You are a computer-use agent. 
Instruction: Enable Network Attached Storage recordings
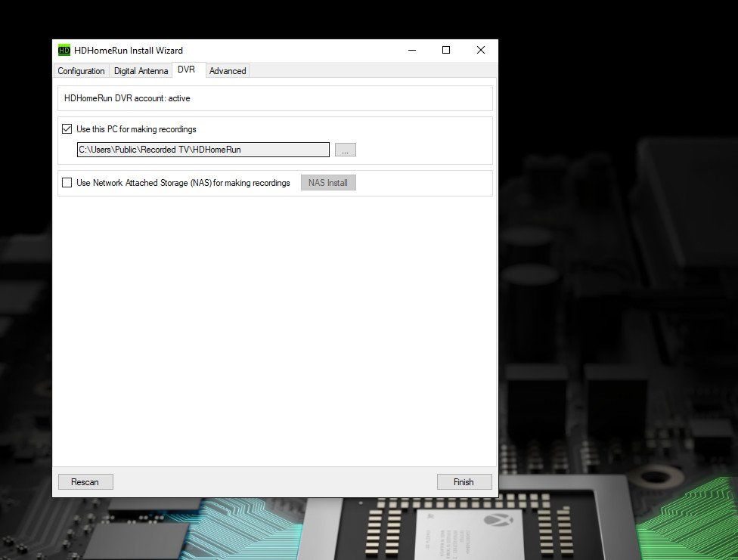click(x=66, y=182)
